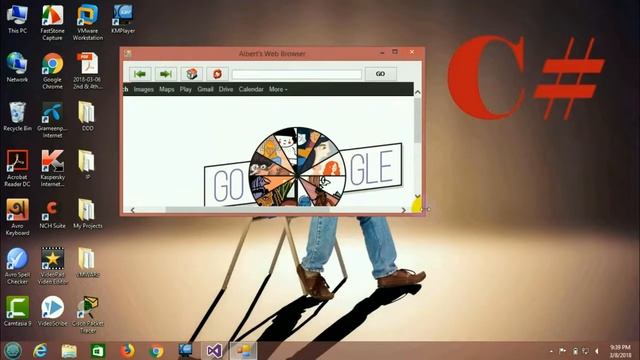Select the KMPlayer desktop icon
The height and width of the screenshot is (360, 640).
(123, 19)
